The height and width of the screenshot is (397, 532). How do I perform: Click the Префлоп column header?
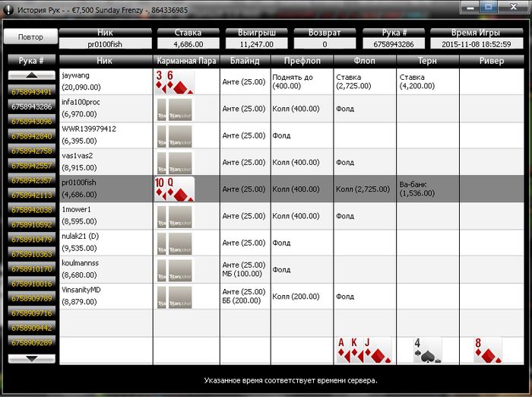(302, 61)
